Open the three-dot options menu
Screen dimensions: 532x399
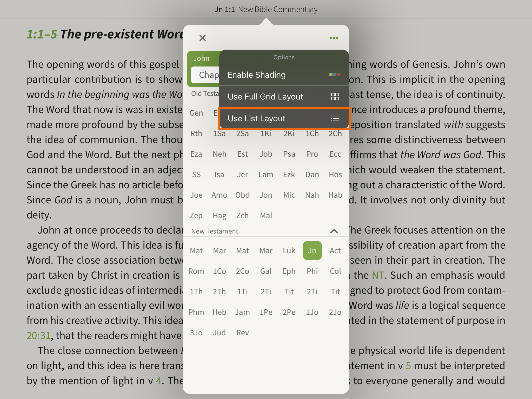(x=334, y=38)
